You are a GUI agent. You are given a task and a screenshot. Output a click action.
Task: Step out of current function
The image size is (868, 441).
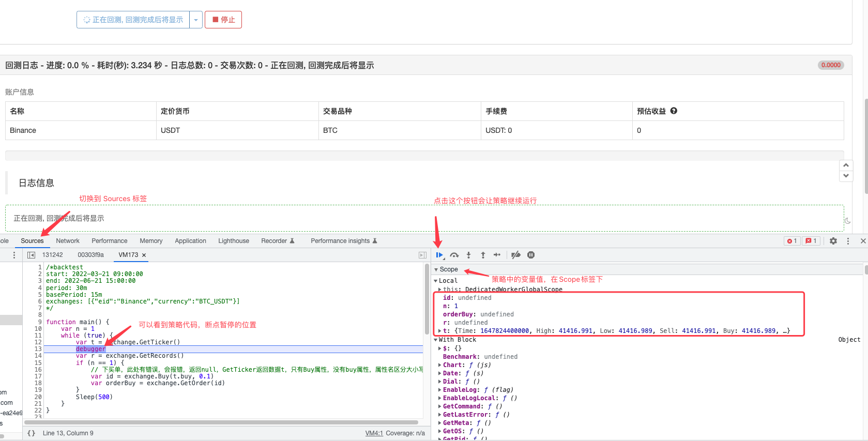click(483, 255)
